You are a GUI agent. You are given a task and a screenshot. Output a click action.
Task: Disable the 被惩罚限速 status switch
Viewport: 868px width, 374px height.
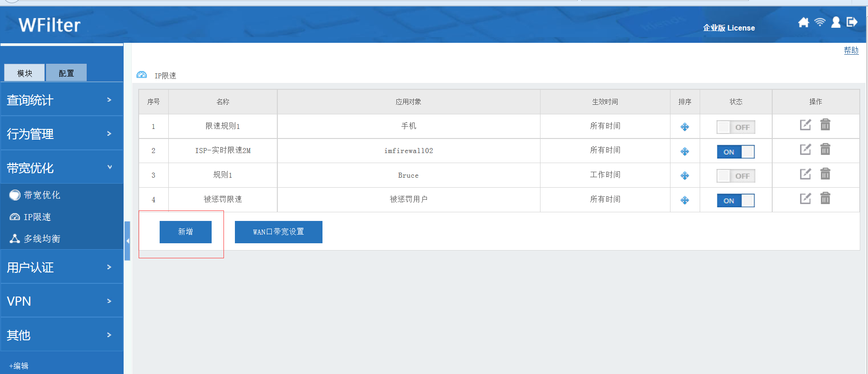(x=735, y=200)
